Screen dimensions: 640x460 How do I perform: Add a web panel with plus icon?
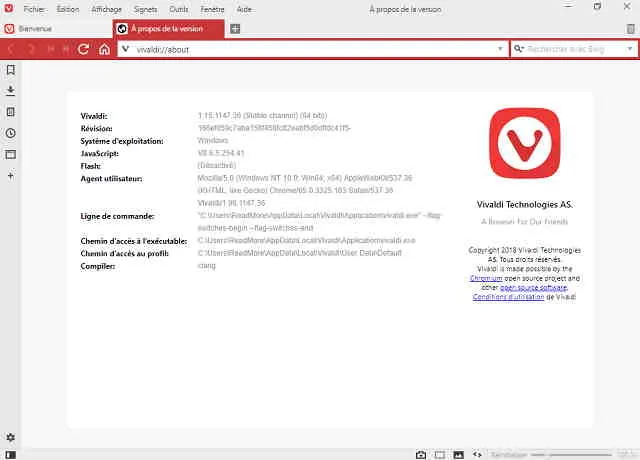click(11, 176)
